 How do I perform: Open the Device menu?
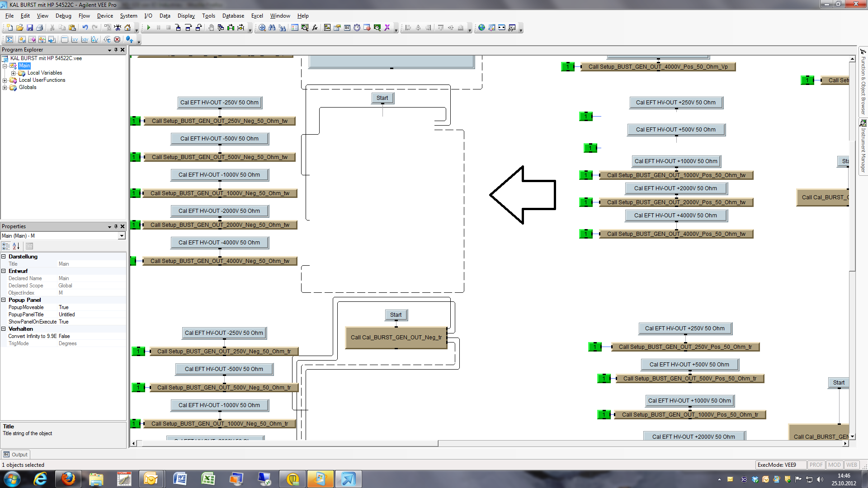click(x=105, y=16)
